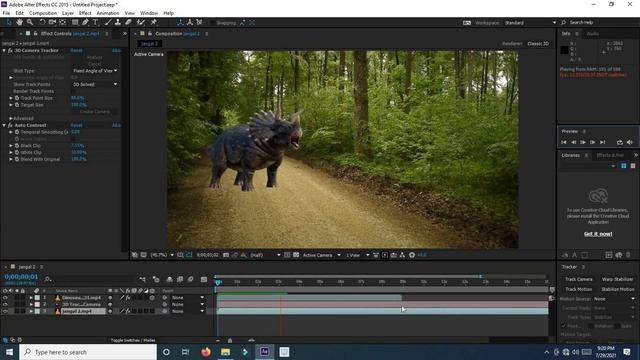
Task: Select the Rectangle shape tool
Action: point(75,22)
